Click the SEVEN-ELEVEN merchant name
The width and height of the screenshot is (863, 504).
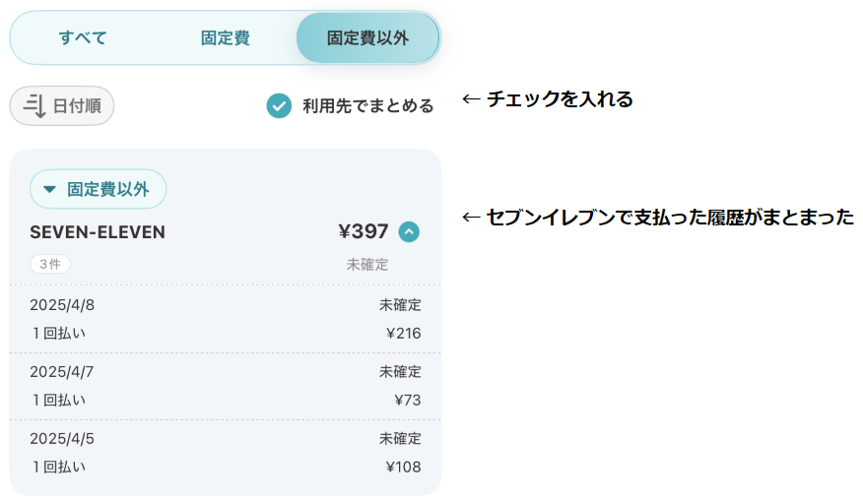pos(98,232)
